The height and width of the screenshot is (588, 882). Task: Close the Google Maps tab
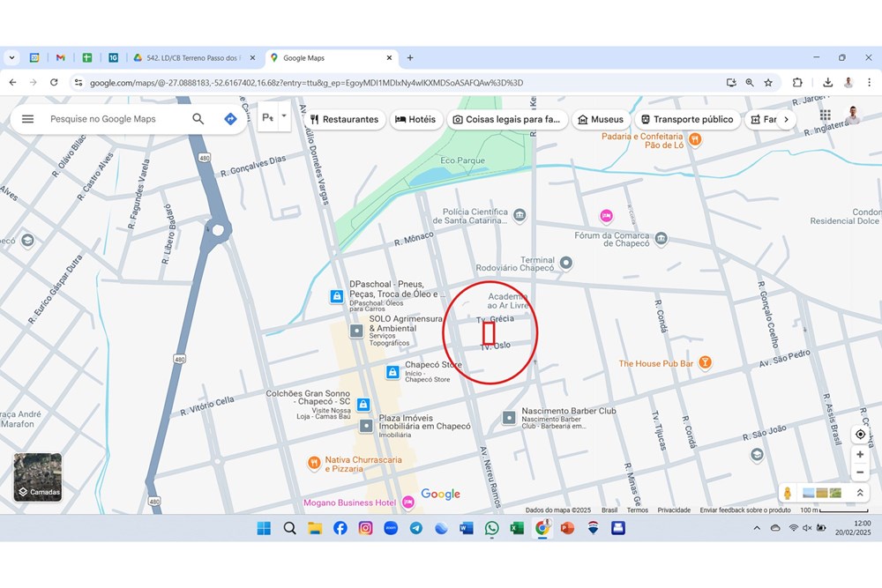389,58
